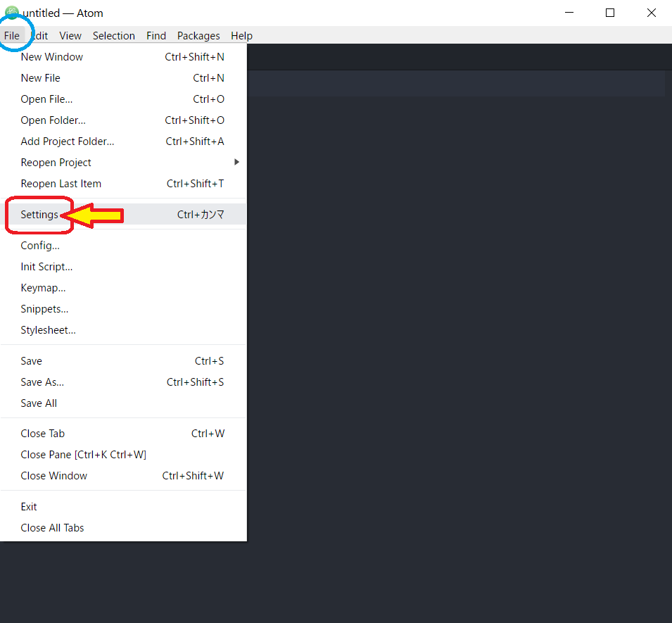Open a folder using Open Folder
Viewport: 672px width, 623px height.
tap(53, 120)
